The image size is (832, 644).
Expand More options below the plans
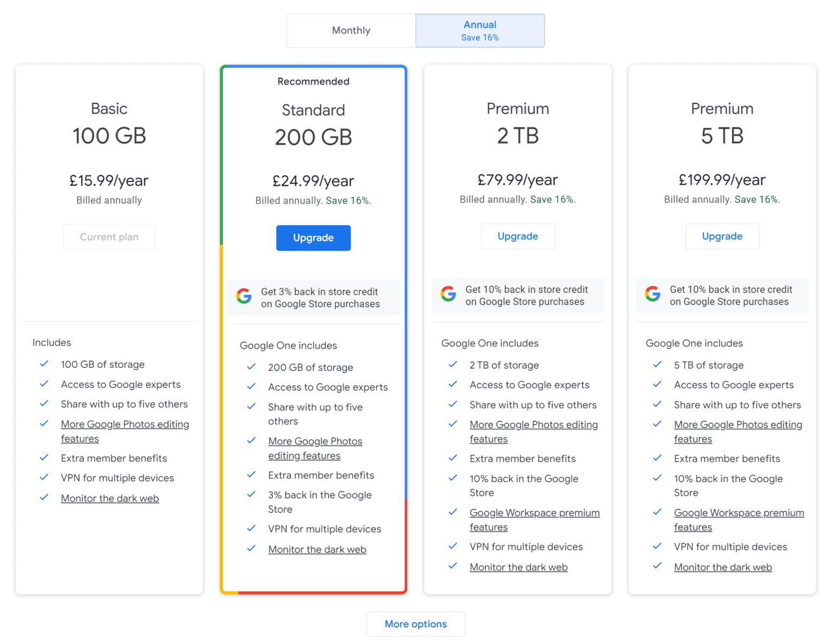pos(415,624)
